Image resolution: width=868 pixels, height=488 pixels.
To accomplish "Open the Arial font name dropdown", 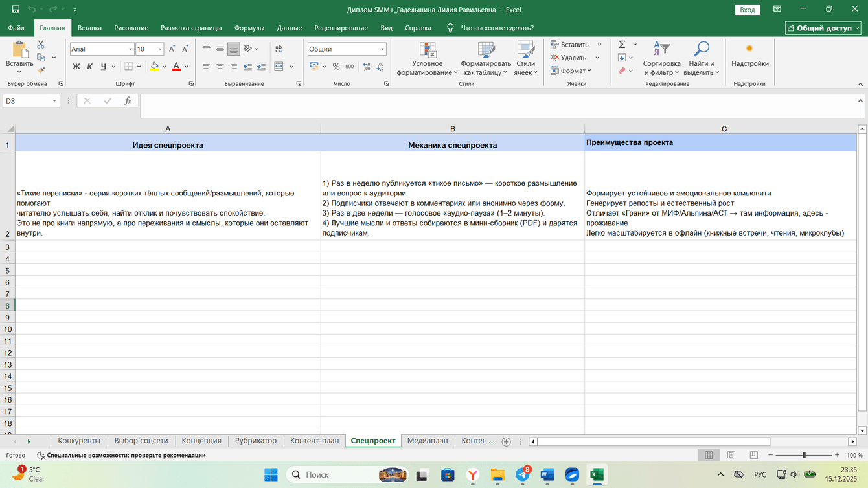I will click(x=130, y=49).
